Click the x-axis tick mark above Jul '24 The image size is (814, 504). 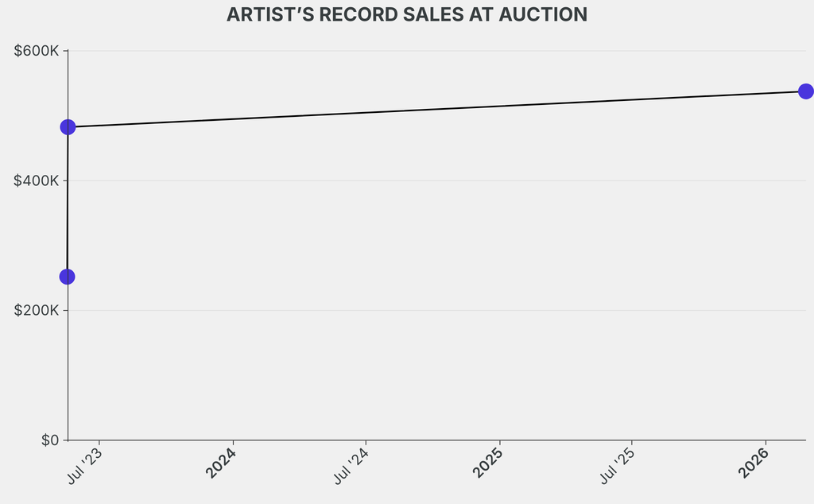[366, 443]
